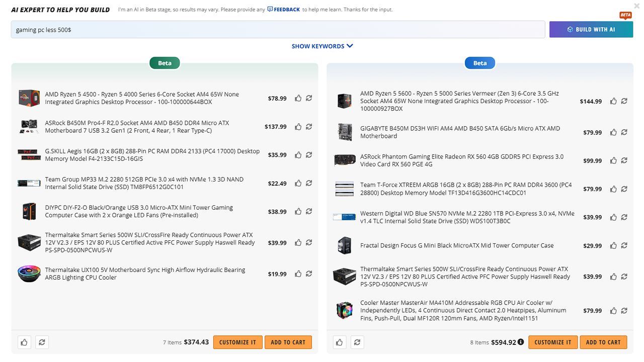The width and height of the screenshot is (644, 362).
Task: Refresh the Team Group MP33 SSD suggestion
Action: point(309,184)
